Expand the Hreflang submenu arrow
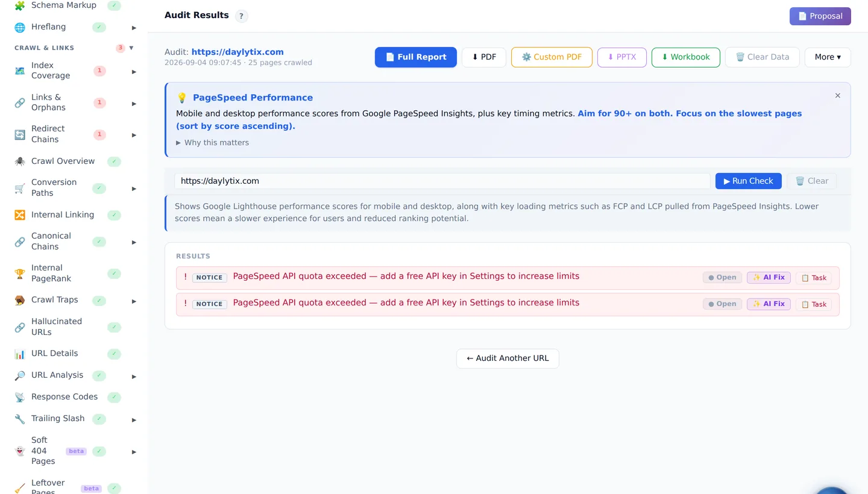Screen dimensions: 868x494 [x=134, y=28]
